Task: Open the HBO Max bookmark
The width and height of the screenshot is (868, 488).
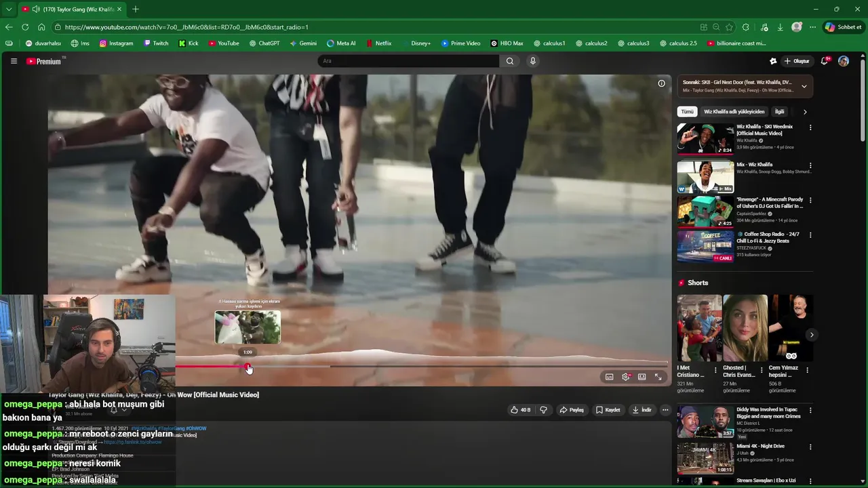Action: tap(507, 43)
